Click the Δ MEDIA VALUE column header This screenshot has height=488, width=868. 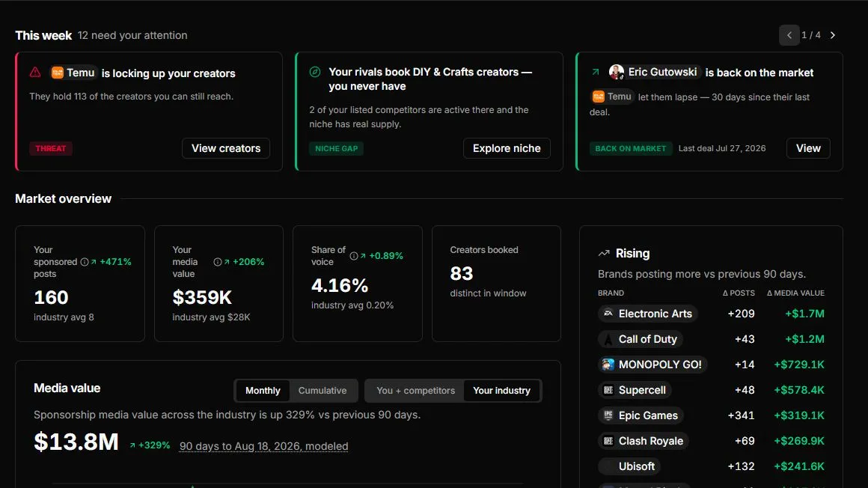[x=795, y=293]
